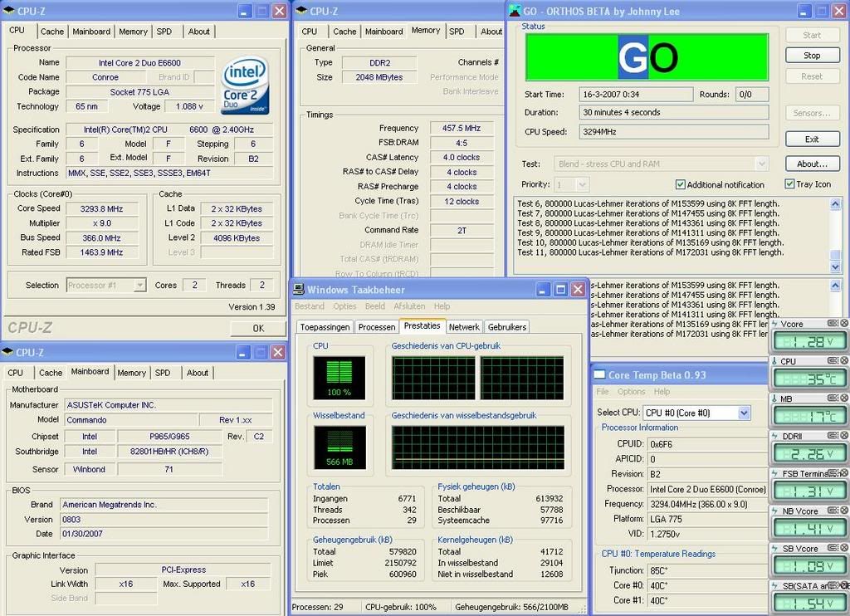This screenshot has height=616, width=850.
Task: Open the Select CPU dropdown in Core Temp
Action: pos(745,413)
